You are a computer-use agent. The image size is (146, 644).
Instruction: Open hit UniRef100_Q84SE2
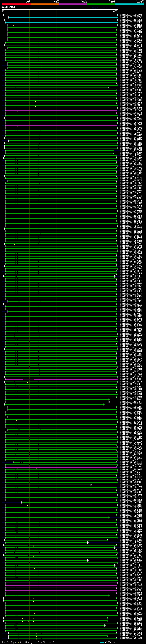pyautogui.click(x=131, y=25)
